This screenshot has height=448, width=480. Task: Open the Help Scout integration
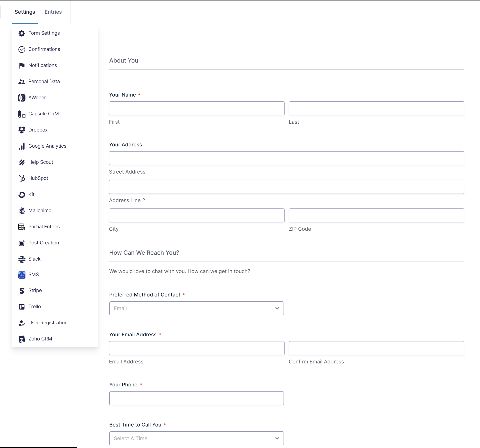41,162
